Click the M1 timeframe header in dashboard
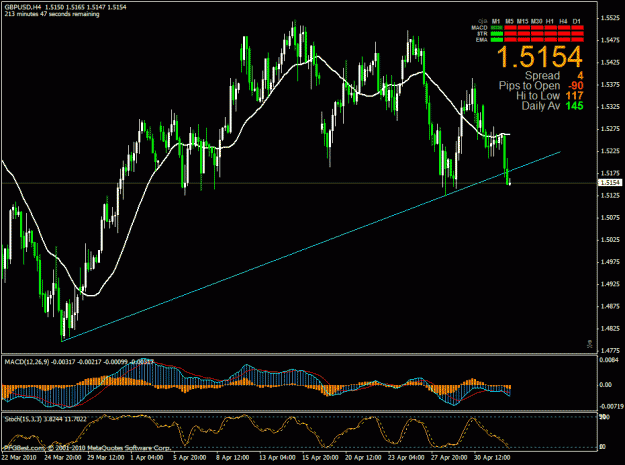 click(x=496, y=21)
